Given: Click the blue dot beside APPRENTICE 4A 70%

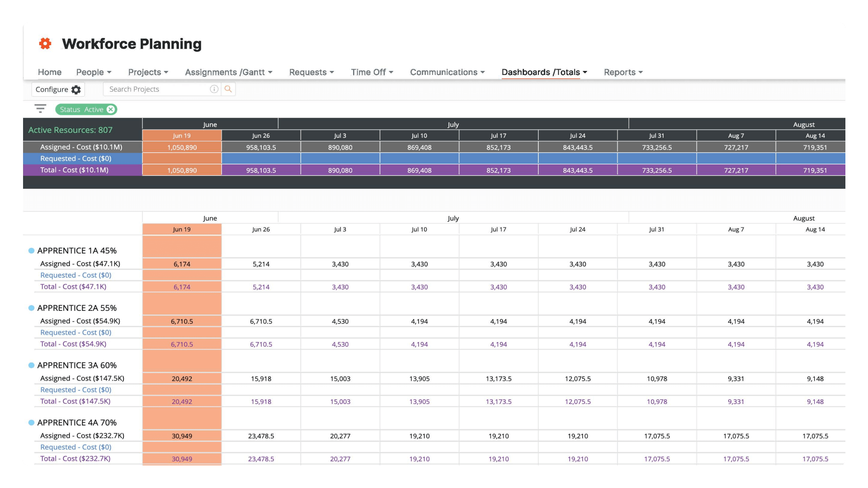Looking at the screenshot, I should coord(31,422).
